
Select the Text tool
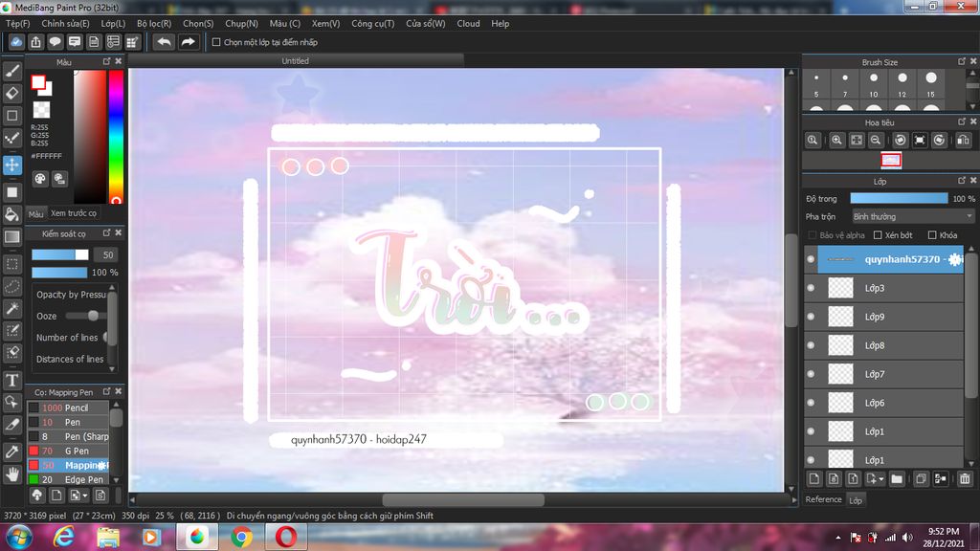point(11,380)
